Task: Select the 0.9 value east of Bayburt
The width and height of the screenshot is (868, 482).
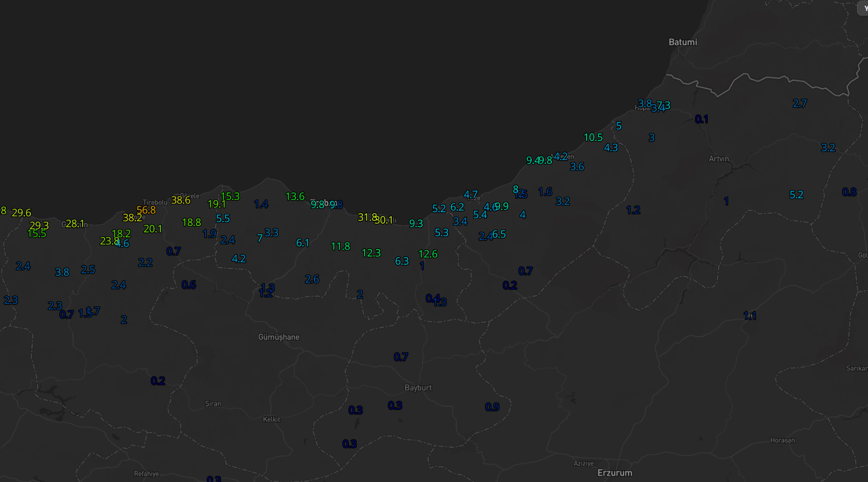Action: pyautogui.click(x=492, y=407)
